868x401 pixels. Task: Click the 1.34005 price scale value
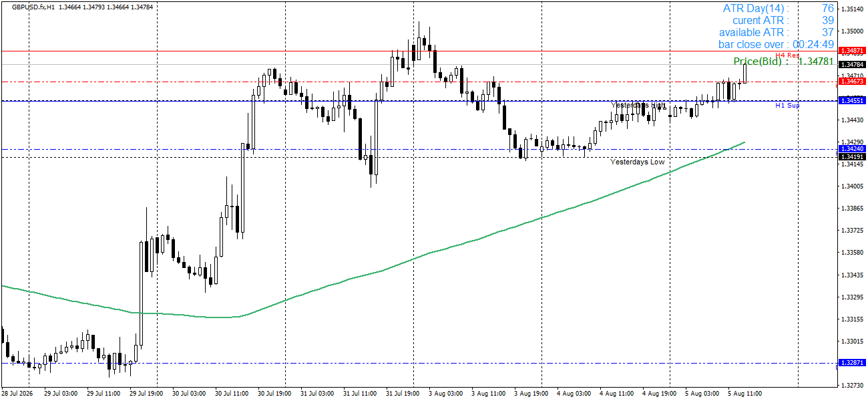coord(853,186)
